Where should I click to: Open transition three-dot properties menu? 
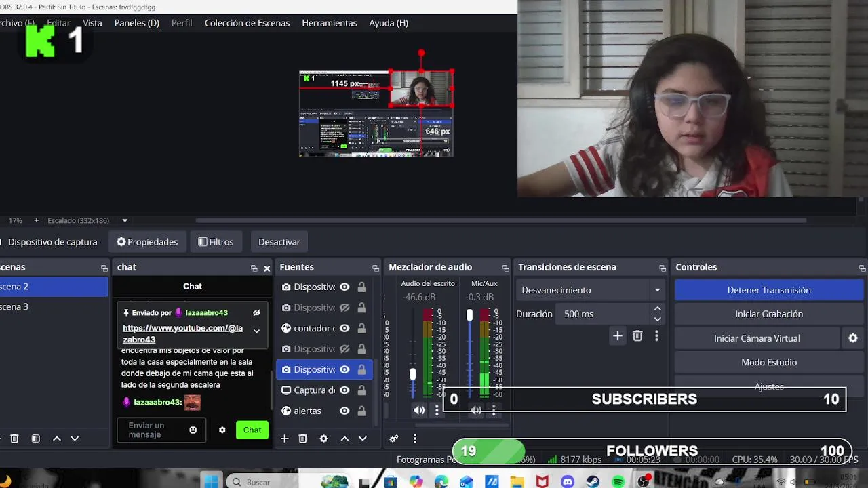point(656,335)
